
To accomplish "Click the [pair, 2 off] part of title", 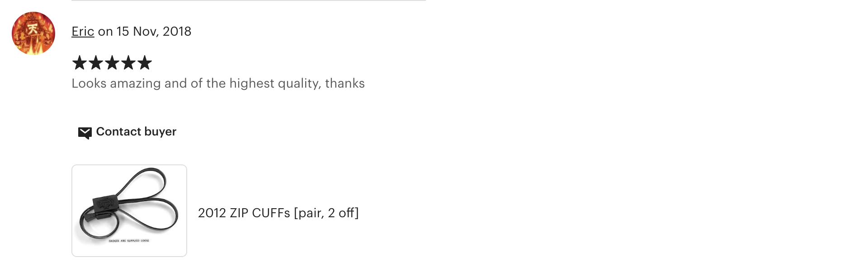I will 326,213.
